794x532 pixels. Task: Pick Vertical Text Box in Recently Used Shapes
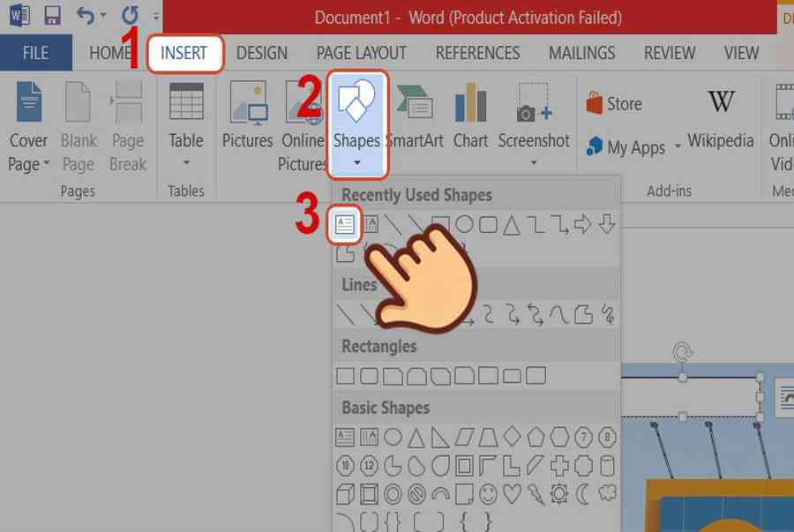click(x=371, y=224)
